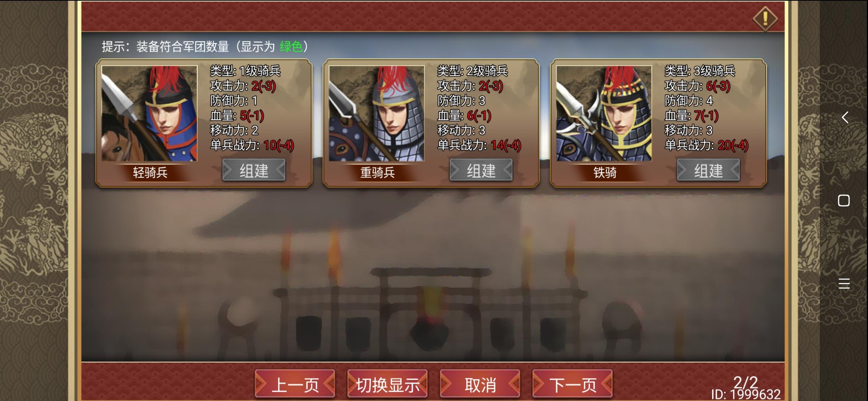Click 组建 button for 重骑兵
Screen dimensions: 868x401
click(481, 170)
